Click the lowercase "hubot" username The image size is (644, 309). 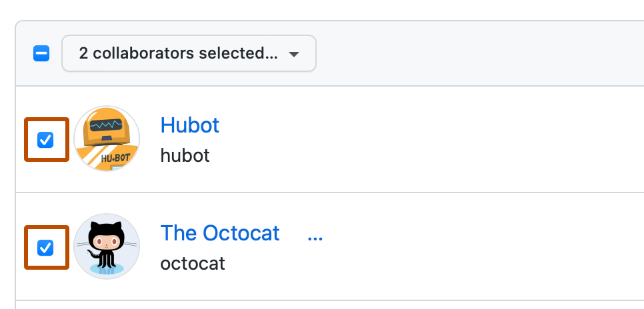click(x=185, y=155)
